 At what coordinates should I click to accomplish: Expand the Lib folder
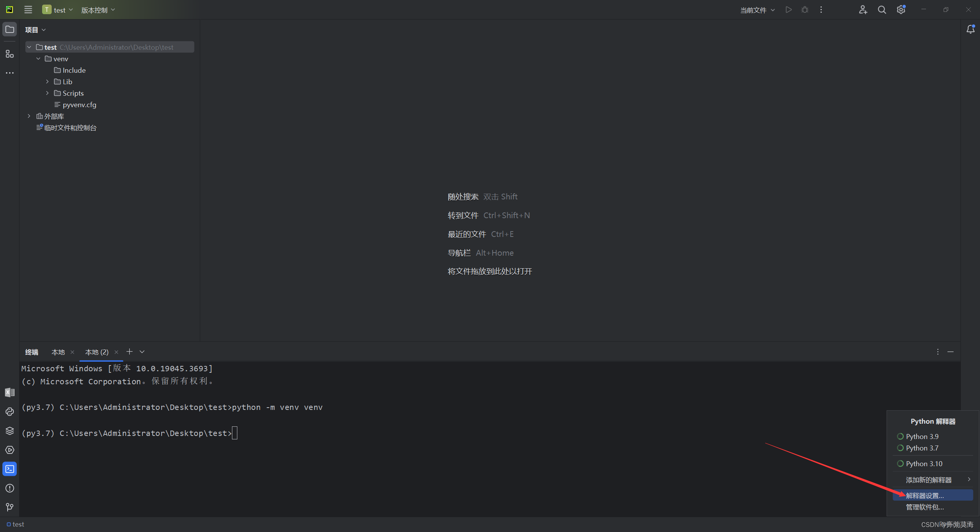(x=47, y=82)
